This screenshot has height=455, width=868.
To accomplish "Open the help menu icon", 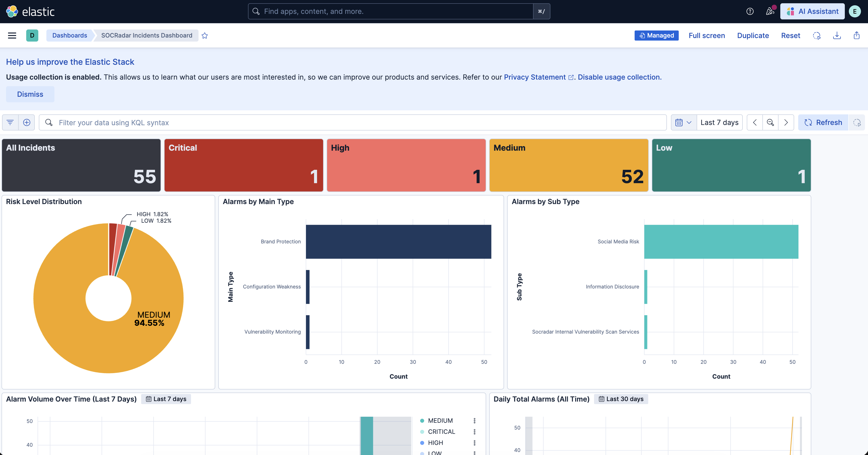I will (750, 11).
